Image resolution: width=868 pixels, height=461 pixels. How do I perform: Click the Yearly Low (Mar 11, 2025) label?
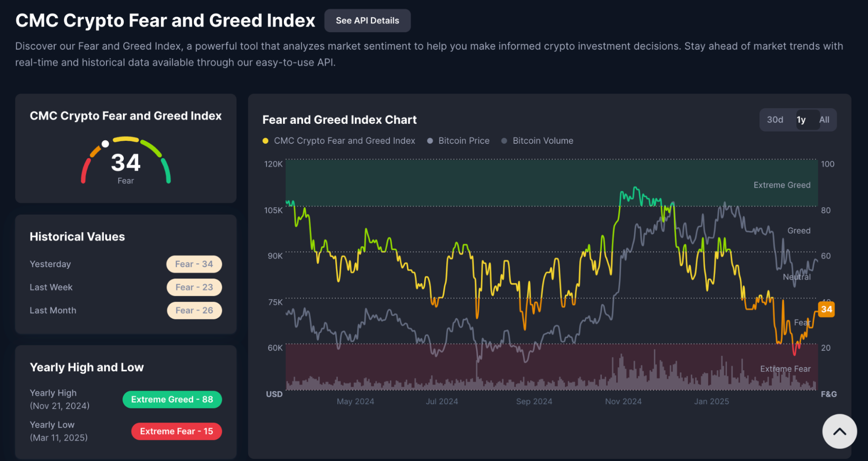[x=59, y=431]
